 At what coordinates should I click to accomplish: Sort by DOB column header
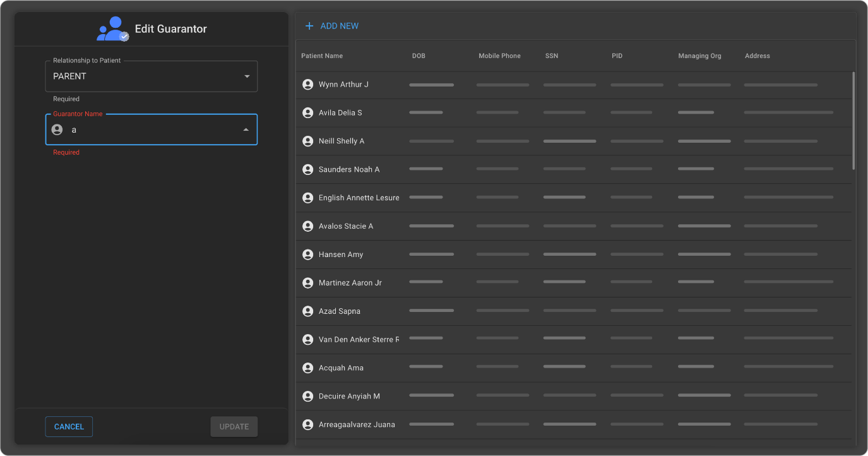[419, 56]
